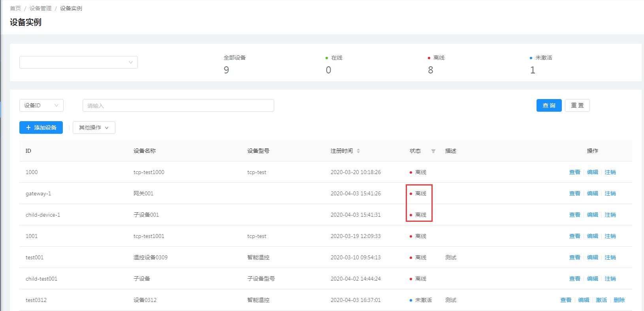Go to 首页 in breadcrumb
The height and width of the screenshot is (311, 644).
[x=15, y=8]
